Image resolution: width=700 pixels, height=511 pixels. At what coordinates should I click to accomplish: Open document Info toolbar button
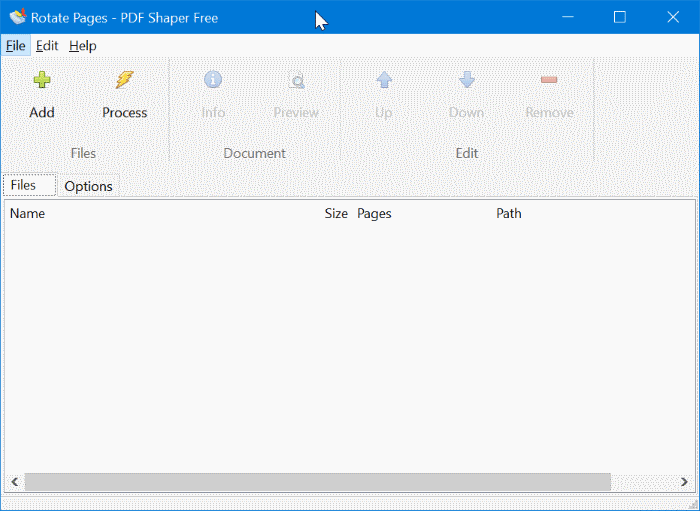(213, 80)
